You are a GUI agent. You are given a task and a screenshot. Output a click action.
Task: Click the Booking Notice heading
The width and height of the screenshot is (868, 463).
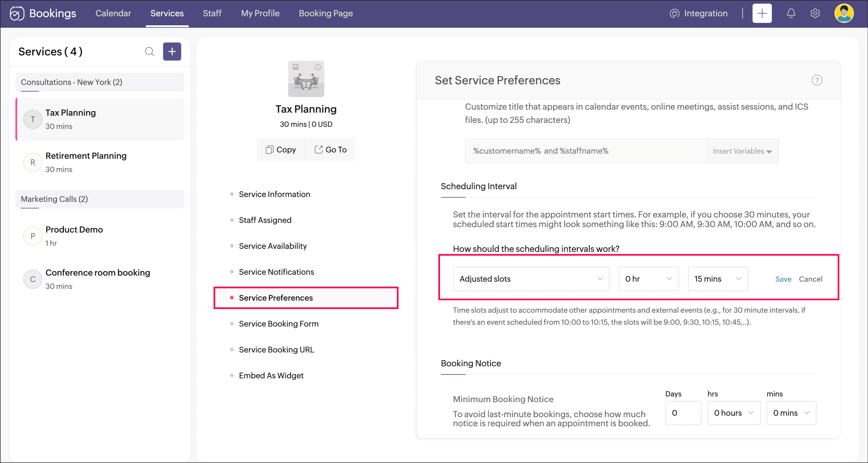(x=471, y=364)
